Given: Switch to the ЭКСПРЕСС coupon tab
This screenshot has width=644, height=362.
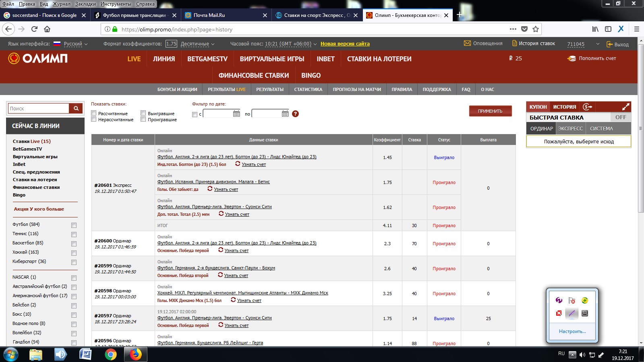Looking at the screenshot, I should pyautogui.click(x=570, y=128).
